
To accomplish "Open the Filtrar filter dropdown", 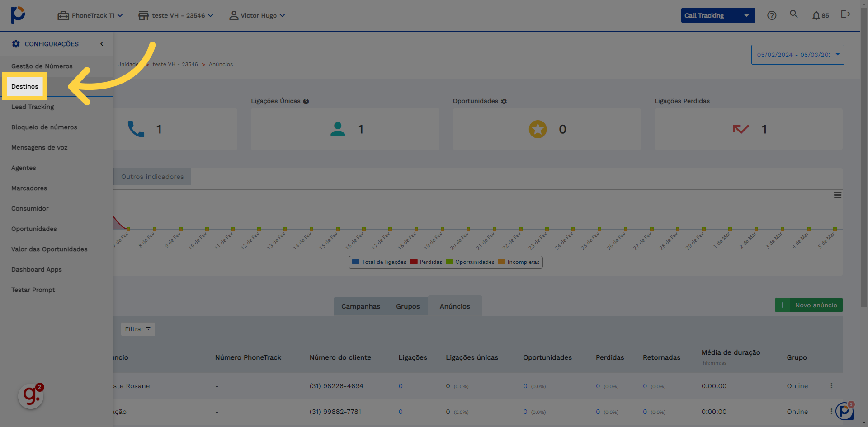I will [137, 329].
